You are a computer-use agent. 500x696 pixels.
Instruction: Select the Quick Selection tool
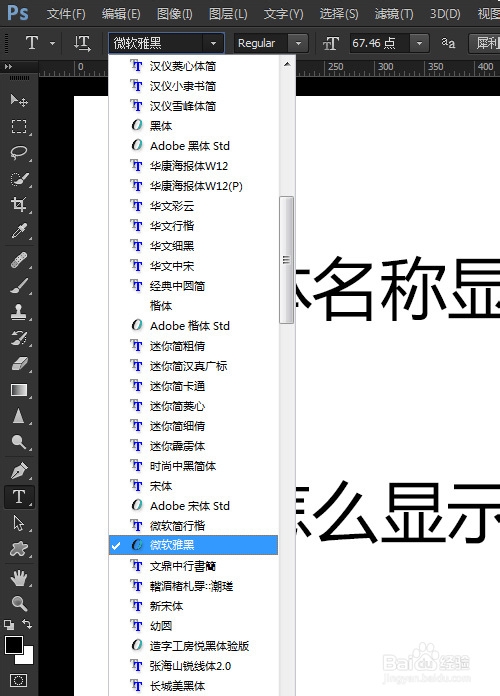(x=19, y=179)
